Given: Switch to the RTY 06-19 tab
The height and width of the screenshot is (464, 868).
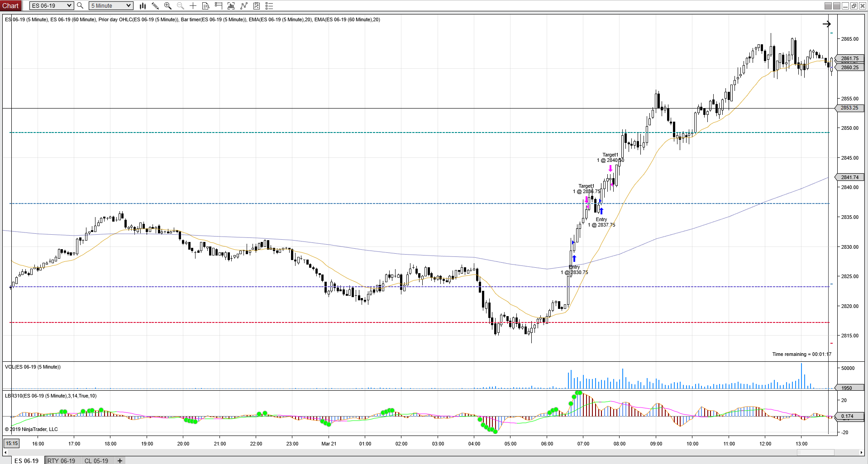Looking at the screenshot, I should point(61,460).
